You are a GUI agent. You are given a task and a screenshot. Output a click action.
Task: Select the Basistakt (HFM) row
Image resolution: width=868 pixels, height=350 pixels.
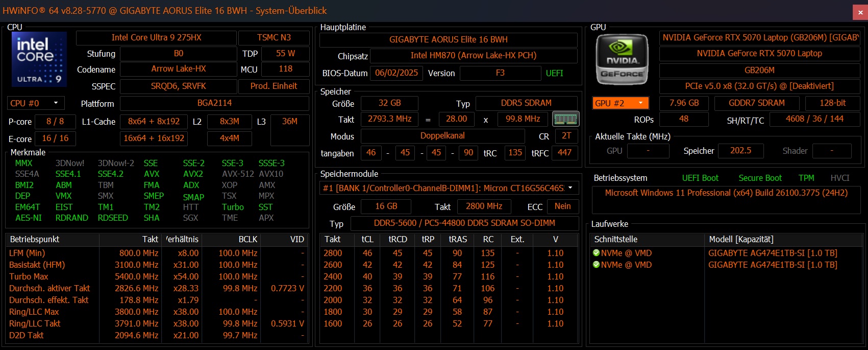158,265
